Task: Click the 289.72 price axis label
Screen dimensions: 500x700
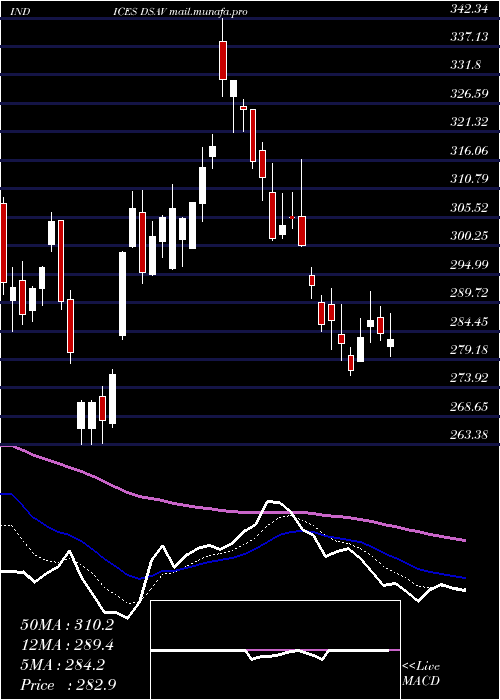Action: point(469,293)
